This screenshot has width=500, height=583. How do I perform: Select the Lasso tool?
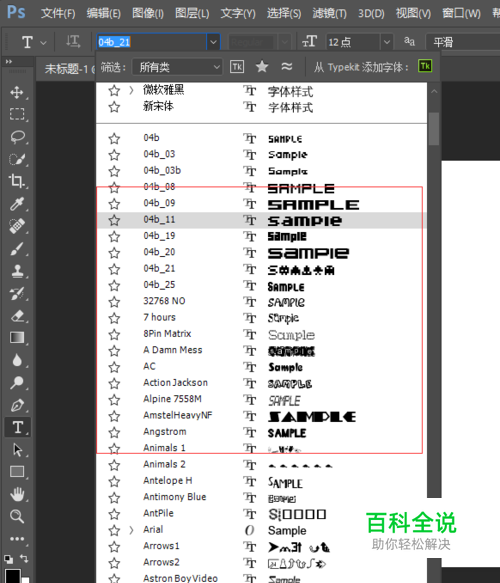click(17, 136)
